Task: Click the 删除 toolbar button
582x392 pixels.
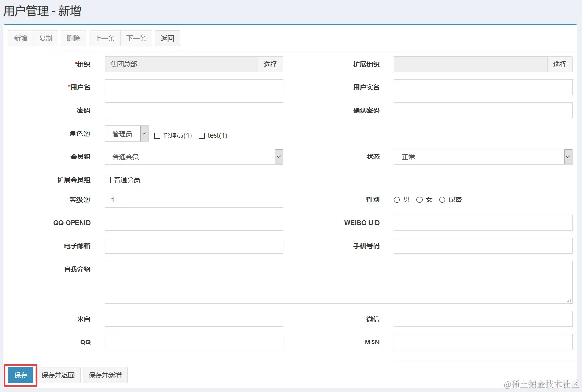Action: [74, 38]
